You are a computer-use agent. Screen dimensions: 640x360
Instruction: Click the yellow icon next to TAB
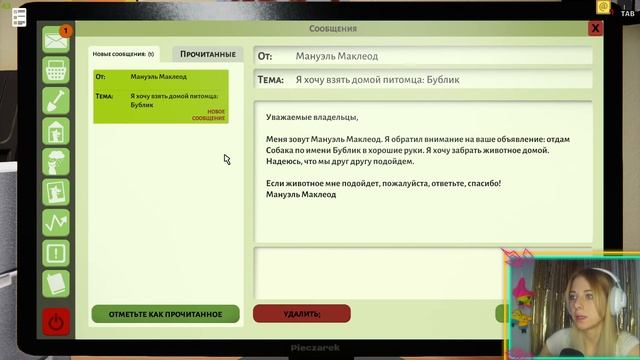coord(603,7)
